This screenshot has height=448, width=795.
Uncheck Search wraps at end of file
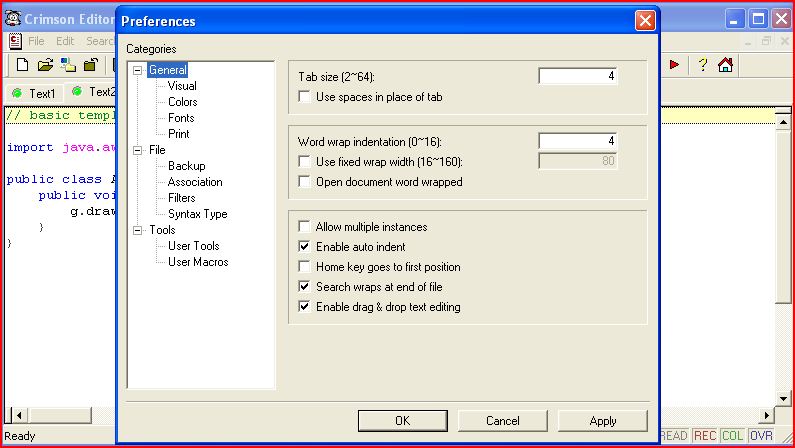304,287
